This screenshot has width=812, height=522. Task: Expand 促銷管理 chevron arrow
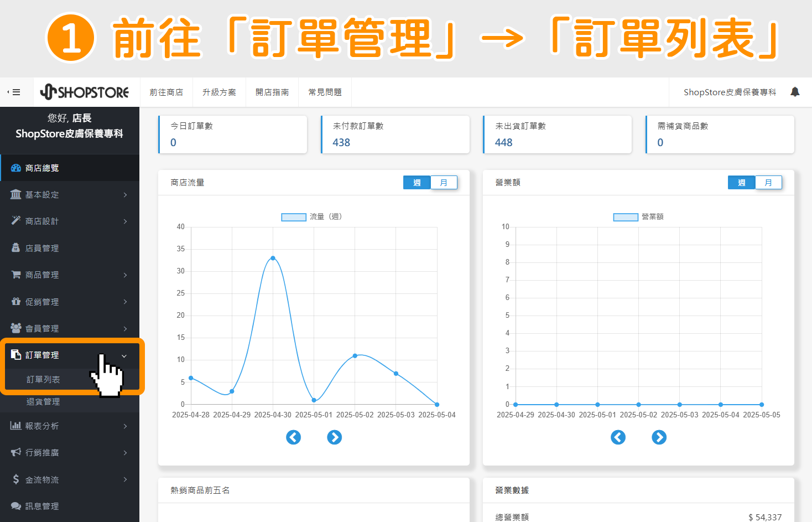126,302
